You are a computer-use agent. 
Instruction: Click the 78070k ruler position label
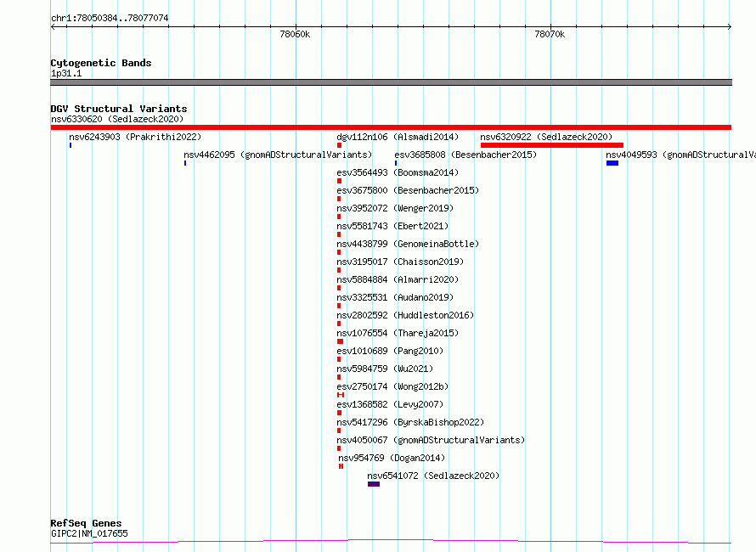[550, 35]
